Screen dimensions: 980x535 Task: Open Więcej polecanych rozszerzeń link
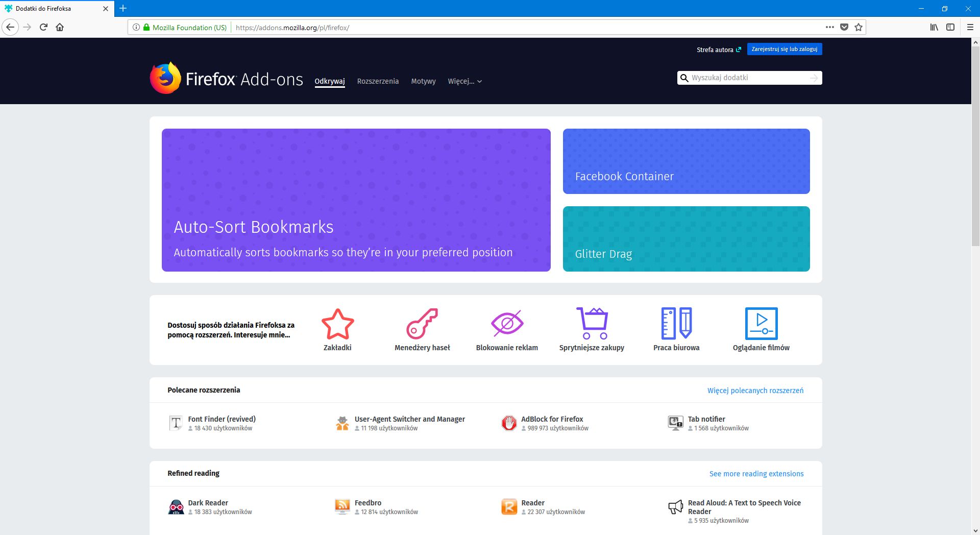755,390
